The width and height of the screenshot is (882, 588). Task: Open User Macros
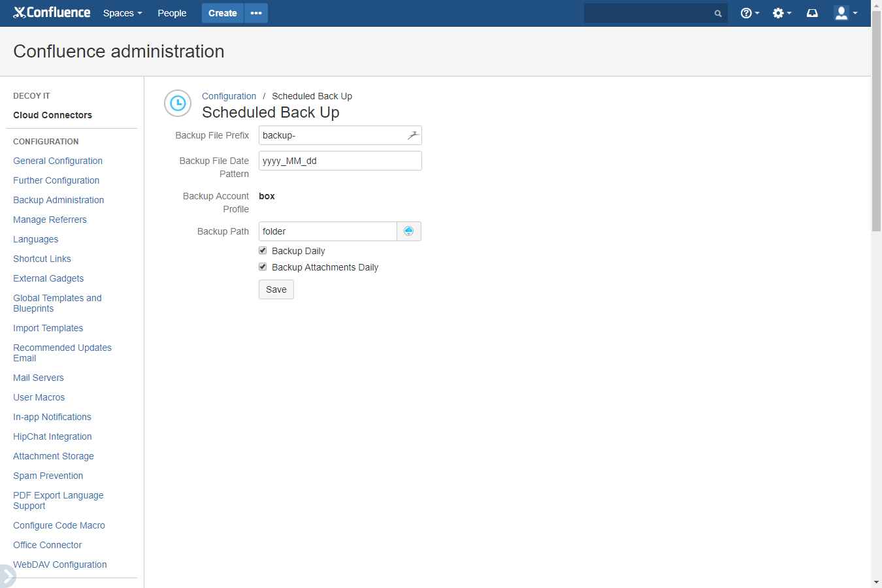39,397
